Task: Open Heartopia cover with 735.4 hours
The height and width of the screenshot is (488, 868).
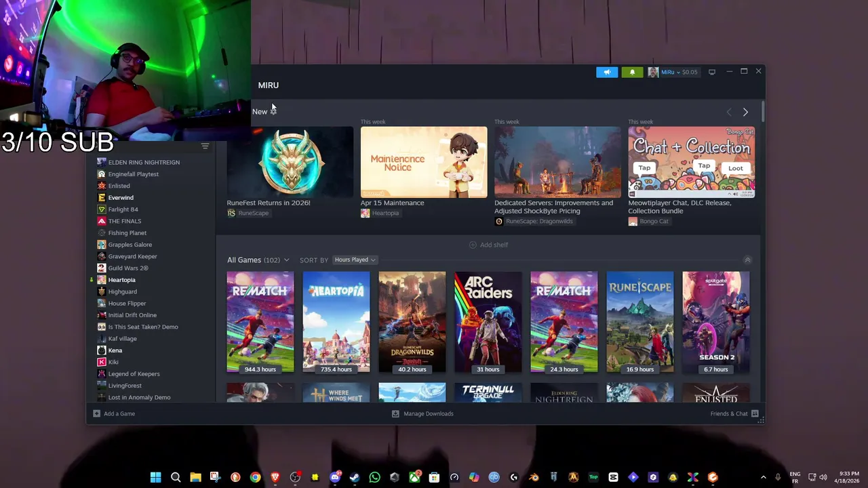Action: pyautogui.click(x=336, y=322)
